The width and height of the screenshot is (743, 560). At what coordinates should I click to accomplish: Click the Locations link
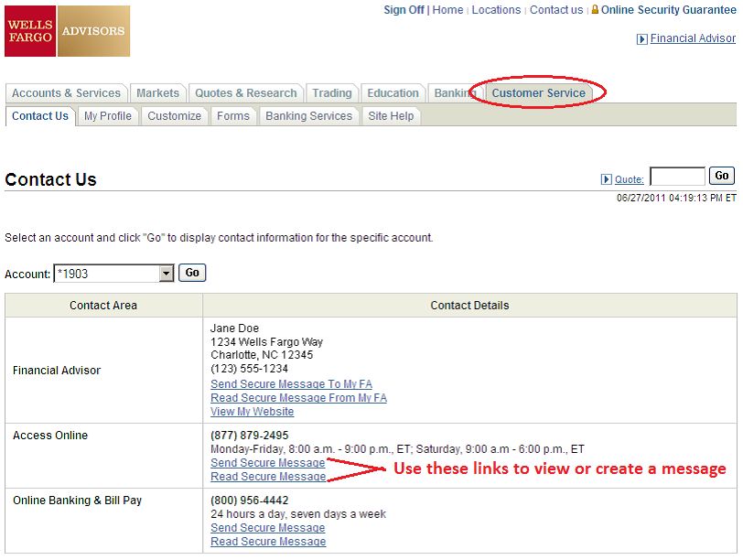496,10
